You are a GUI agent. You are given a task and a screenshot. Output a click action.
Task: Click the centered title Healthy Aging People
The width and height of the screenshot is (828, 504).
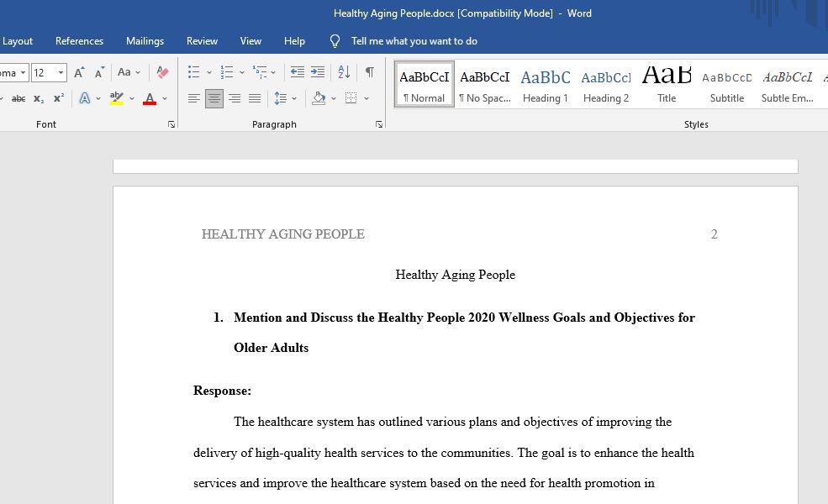click(x=455, y=275)
